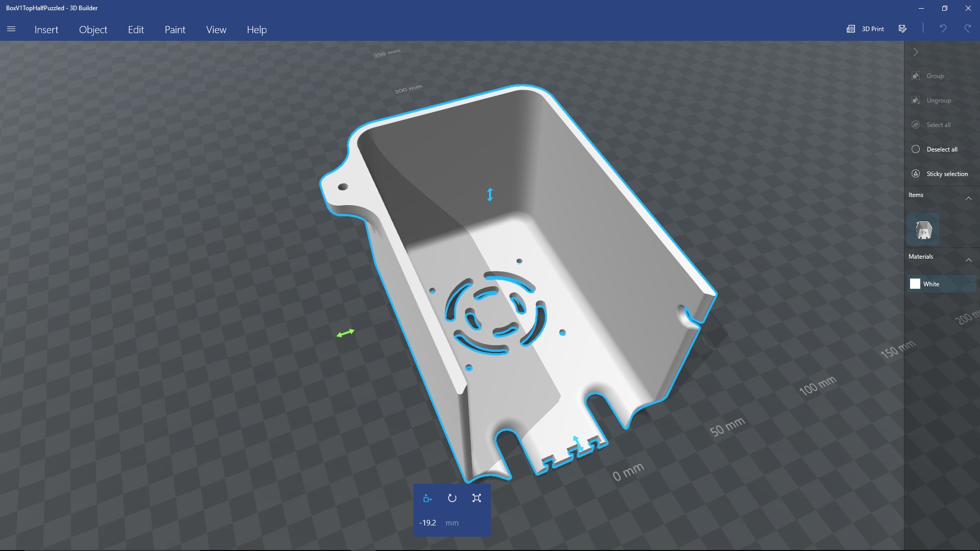Screen dimensions: 980x551
Task: Collapse the Items section
Action: tap(968, 198)
